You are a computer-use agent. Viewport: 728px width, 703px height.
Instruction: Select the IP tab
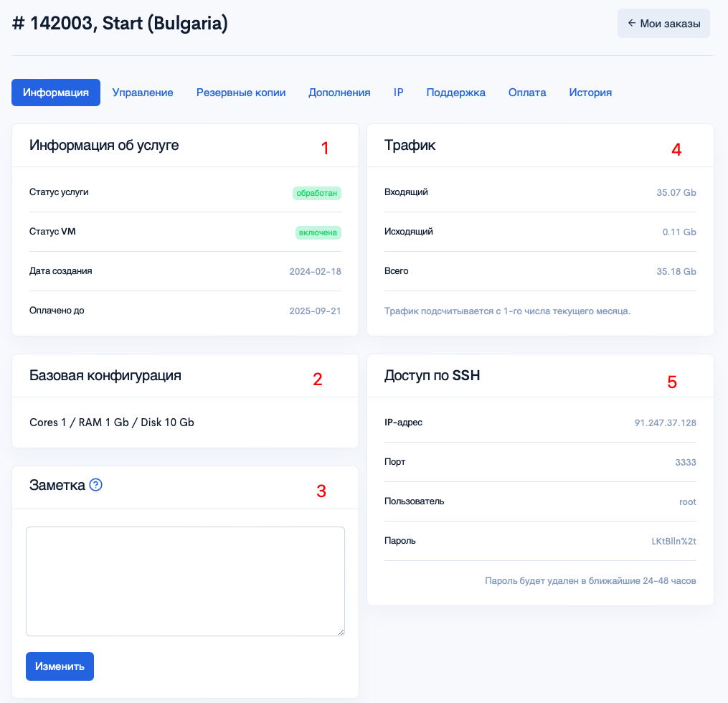pos(398,93)
